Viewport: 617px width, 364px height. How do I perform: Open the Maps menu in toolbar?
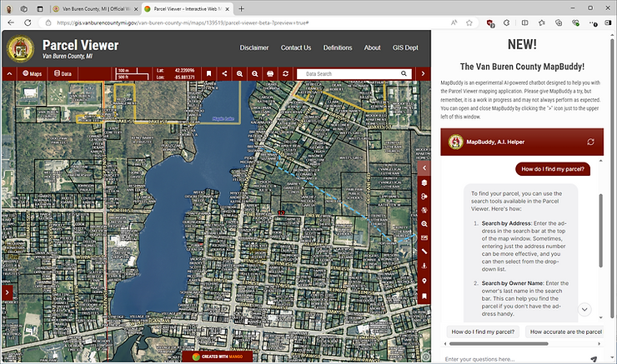point(33,73)
